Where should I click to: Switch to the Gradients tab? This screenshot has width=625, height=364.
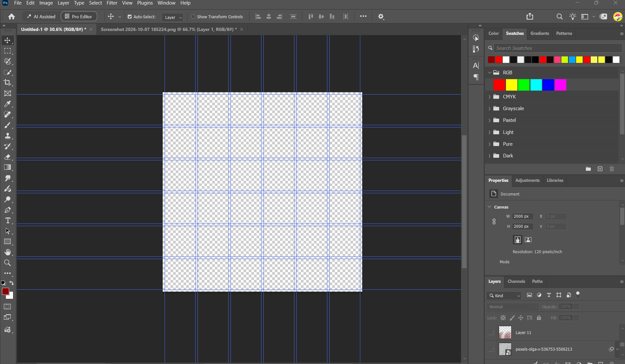coord(540,33)
